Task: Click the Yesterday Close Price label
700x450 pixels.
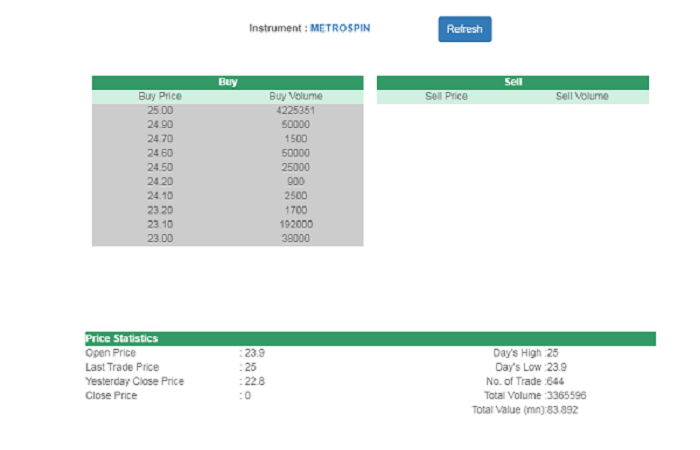Action: (x=135, y=381)
